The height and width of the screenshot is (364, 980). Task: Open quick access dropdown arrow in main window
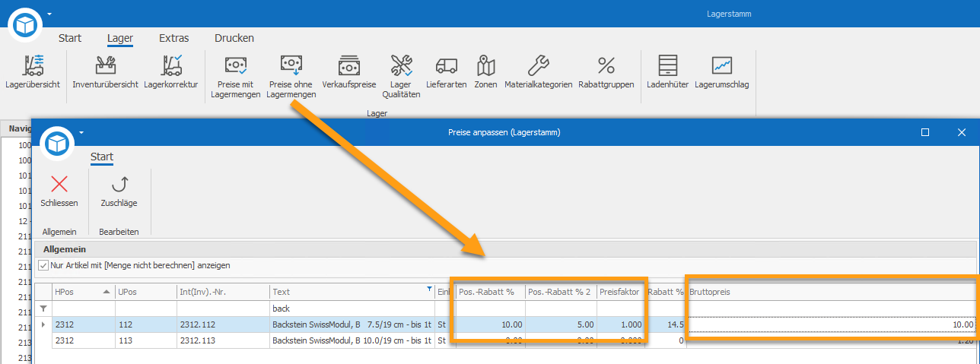tap(49, 13)
